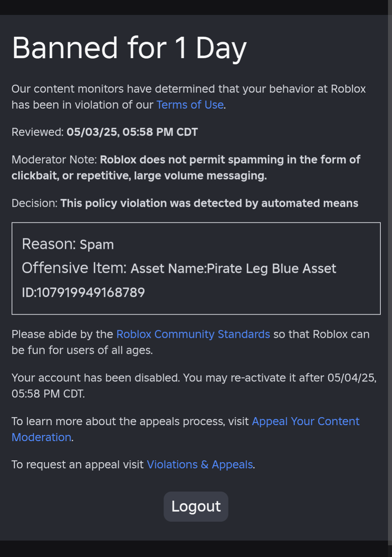Visit the Roblox Community Standards page

tap(193, 334)
